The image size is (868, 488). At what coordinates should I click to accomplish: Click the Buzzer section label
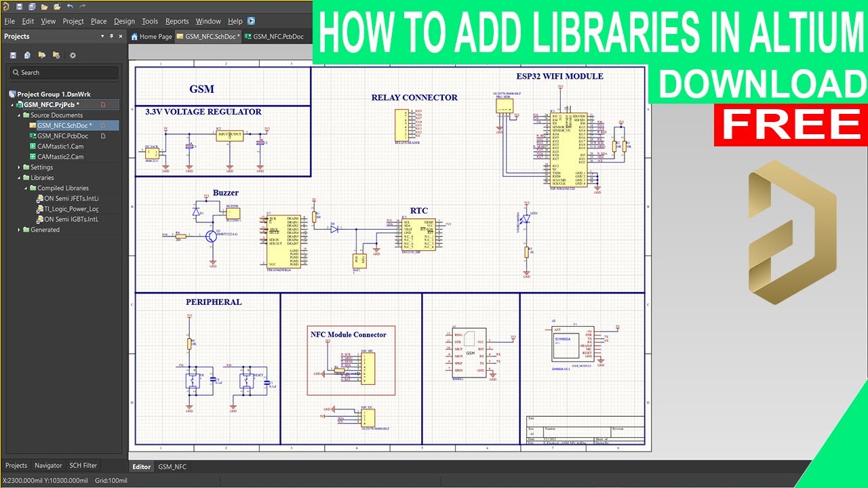[x=226, y=192]
